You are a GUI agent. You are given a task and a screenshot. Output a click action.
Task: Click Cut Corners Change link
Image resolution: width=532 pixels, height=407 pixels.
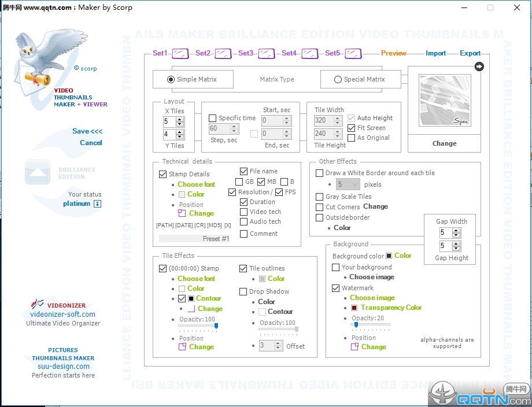pos(376,206)
